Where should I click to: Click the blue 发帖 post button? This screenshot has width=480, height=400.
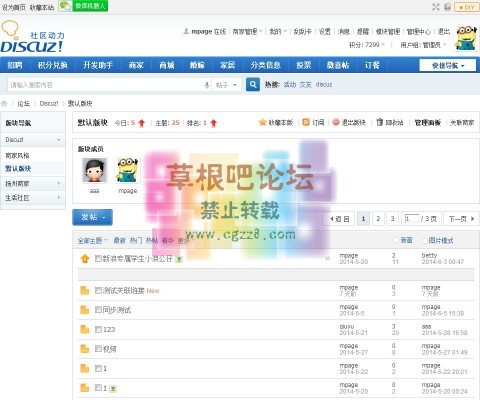click(x=92, y=217)
